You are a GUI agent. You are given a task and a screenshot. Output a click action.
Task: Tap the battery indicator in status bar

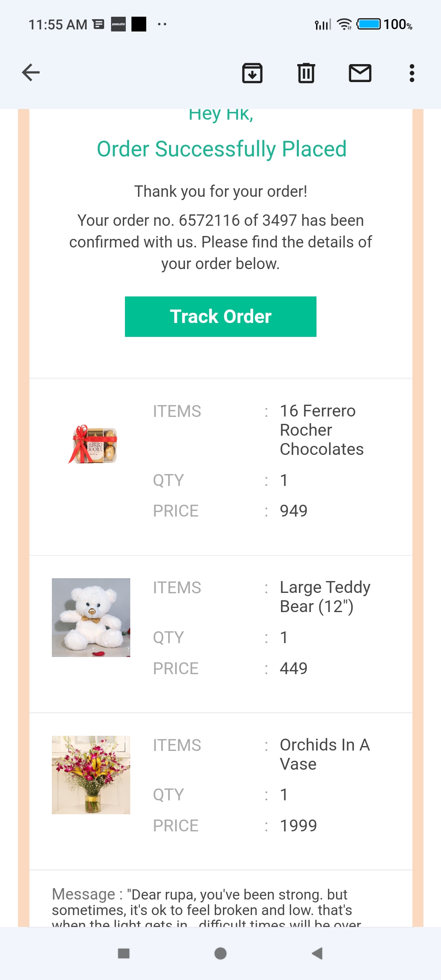[369, 24]
